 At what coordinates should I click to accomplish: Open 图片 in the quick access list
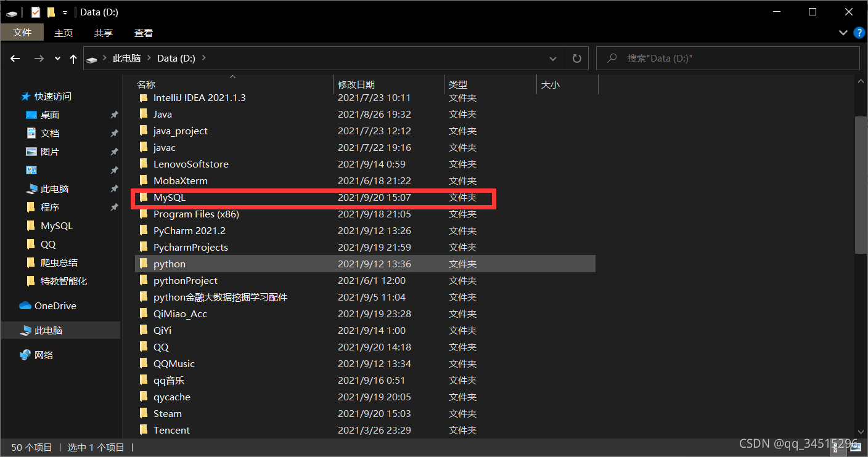click(49, 152)
